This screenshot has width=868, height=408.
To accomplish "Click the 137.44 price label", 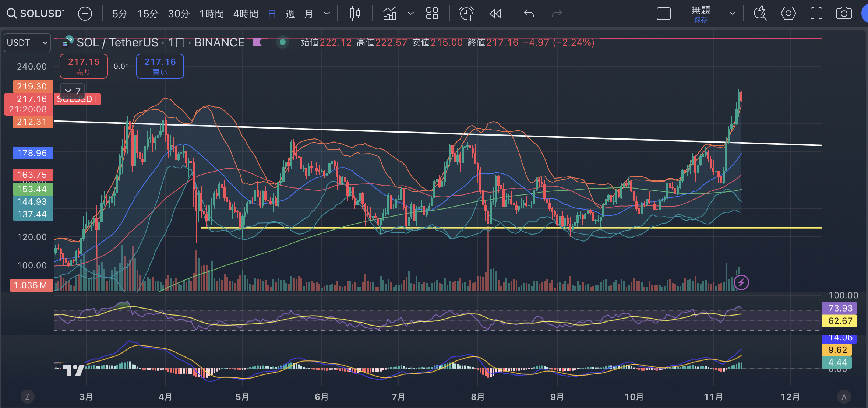I will coord(32,214).
